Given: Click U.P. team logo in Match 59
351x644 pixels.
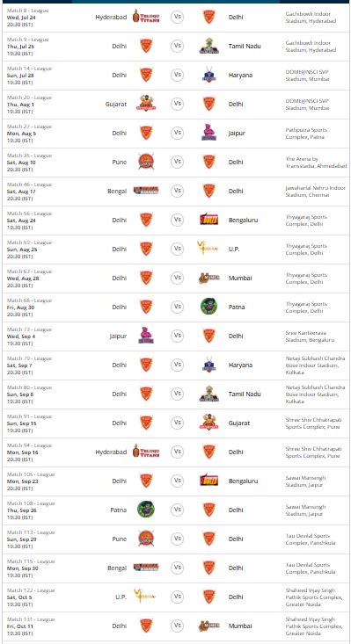Looking at the screenshot, I should 208,249.
